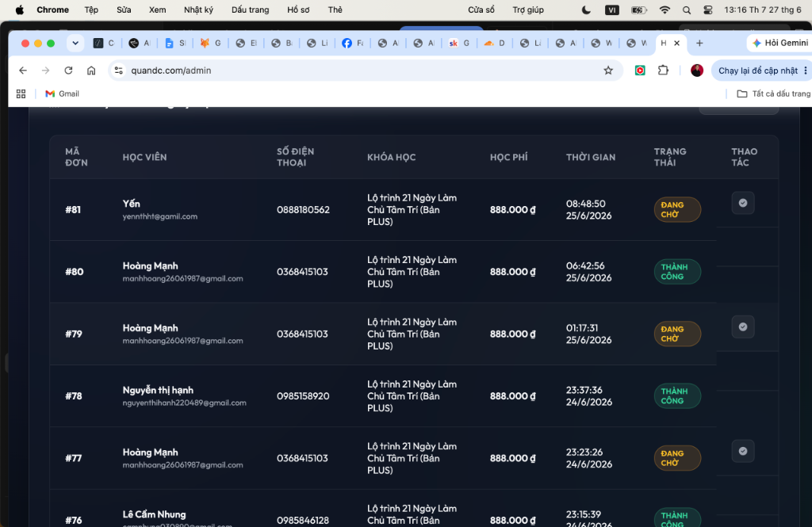Confirm order #79 with the check icon
Screen dimensions: 812x527
742,327
